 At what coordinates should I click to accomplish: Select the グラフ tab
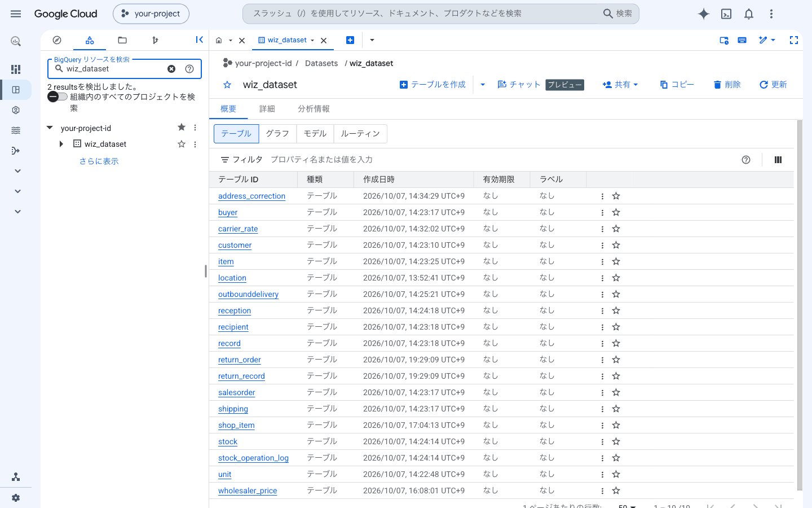277,134
